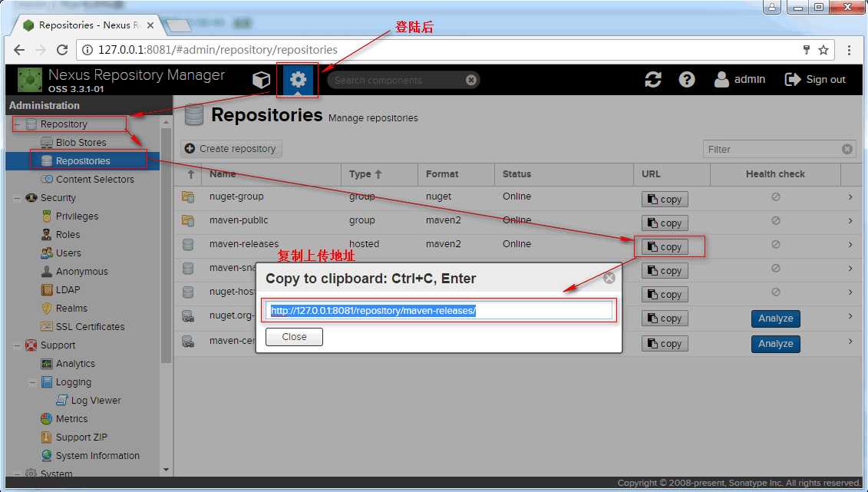
Task: Copy URL of nuget-hosted row
Action: [x=665, y=295]
